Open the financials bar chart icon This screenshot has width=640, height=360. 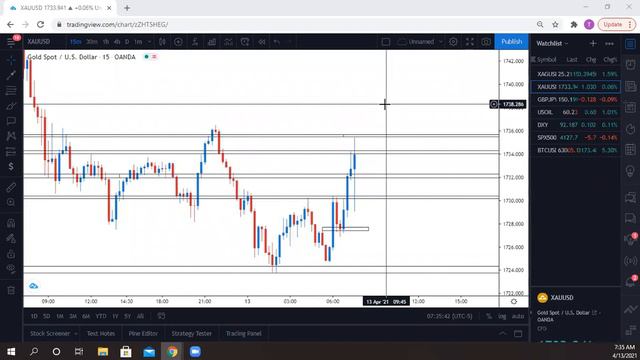coord(212,42)
